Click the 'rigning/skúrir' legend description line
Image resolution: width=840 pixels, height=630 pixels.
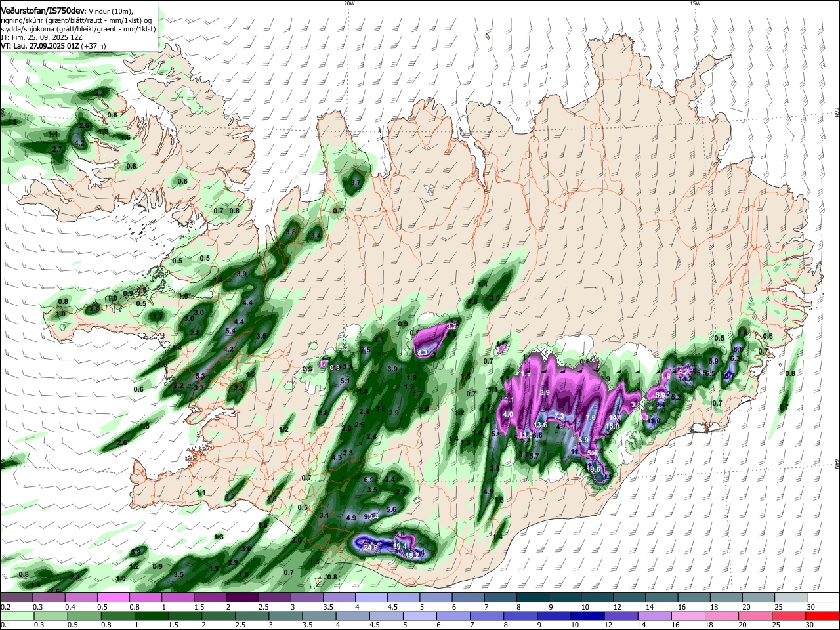(77, 20)
